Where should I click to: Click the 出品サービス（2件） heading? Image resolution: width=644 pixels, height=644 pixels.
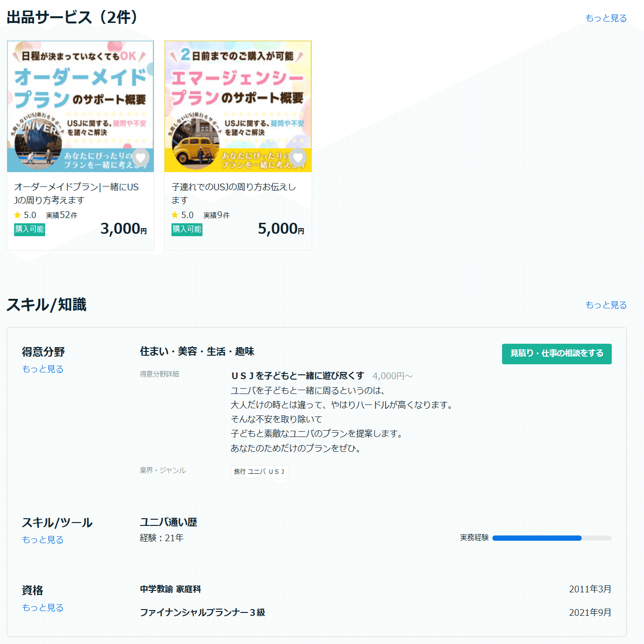pyautogui.click(x=72, y=18)
